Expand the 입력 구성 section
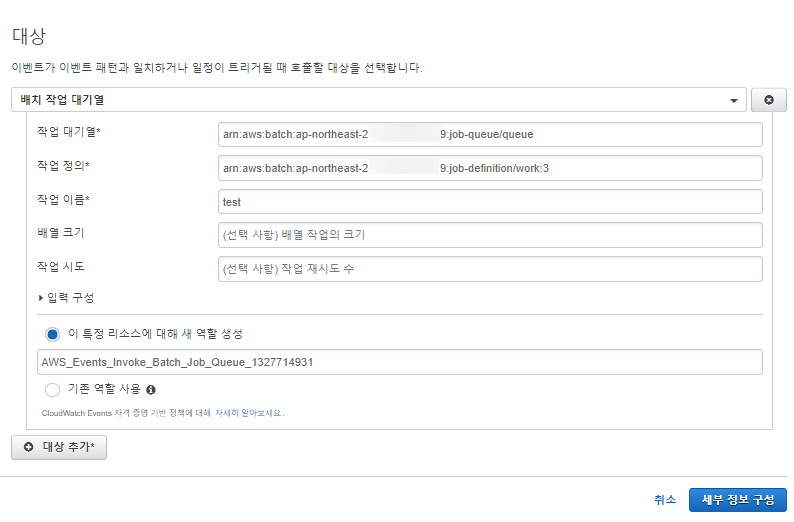 pos(66,297)
